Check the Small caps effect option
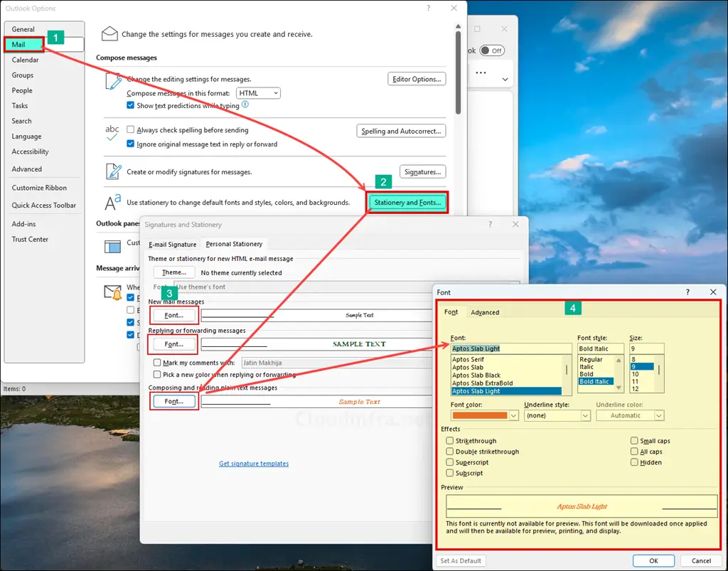 click(x=634, y=441)
